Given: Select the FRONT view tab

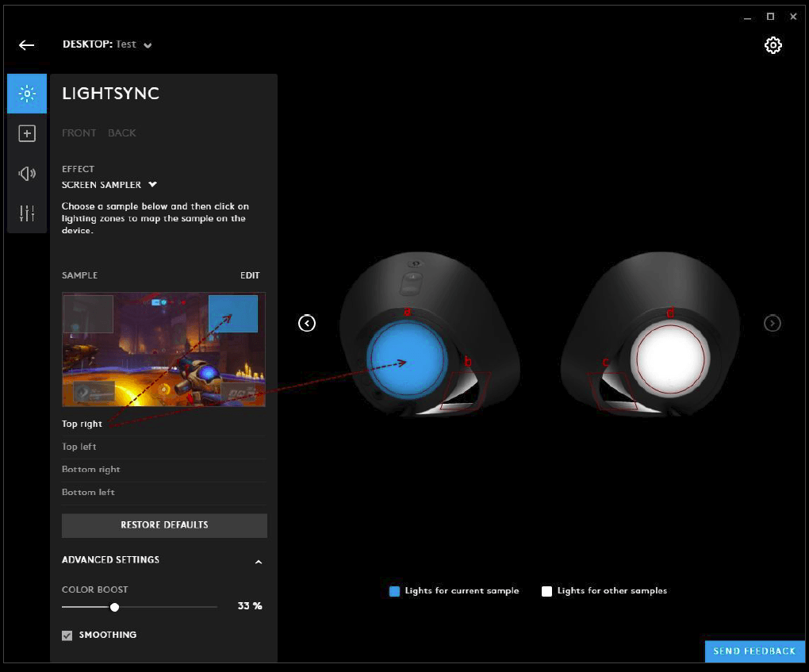Looking at the screenshot, I should pos(79,132).
